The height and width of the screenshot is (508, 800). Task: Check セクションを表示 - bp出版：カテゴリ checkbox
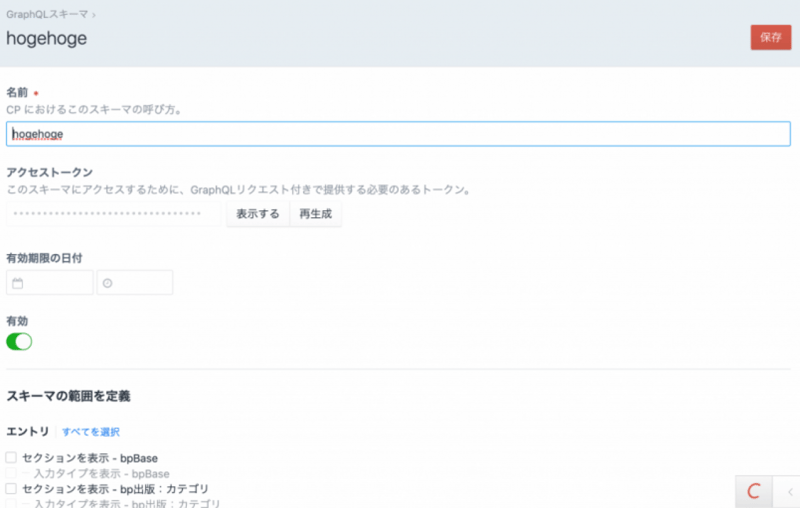[x=11, y=489]
